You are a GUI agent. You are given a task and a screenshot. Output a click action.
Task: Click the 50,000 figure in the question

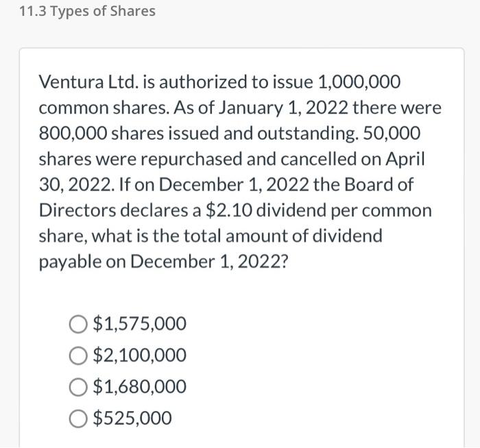click(x=392, y=134)
